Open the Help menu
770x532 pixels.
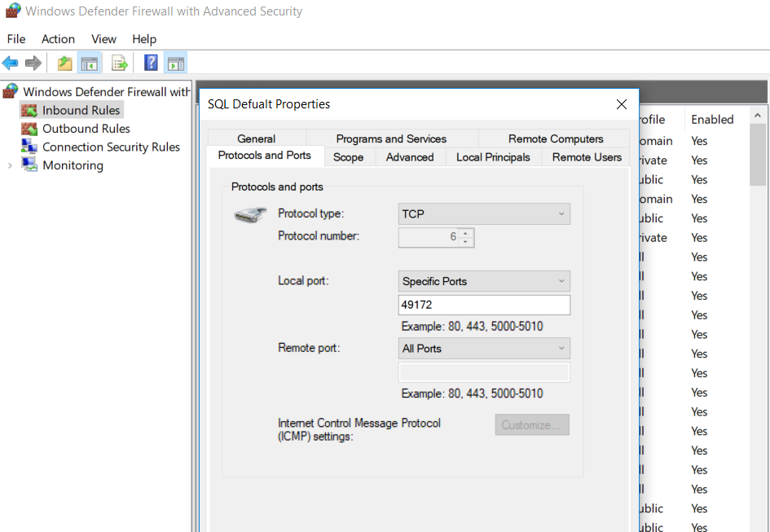[x=144, y=39]
